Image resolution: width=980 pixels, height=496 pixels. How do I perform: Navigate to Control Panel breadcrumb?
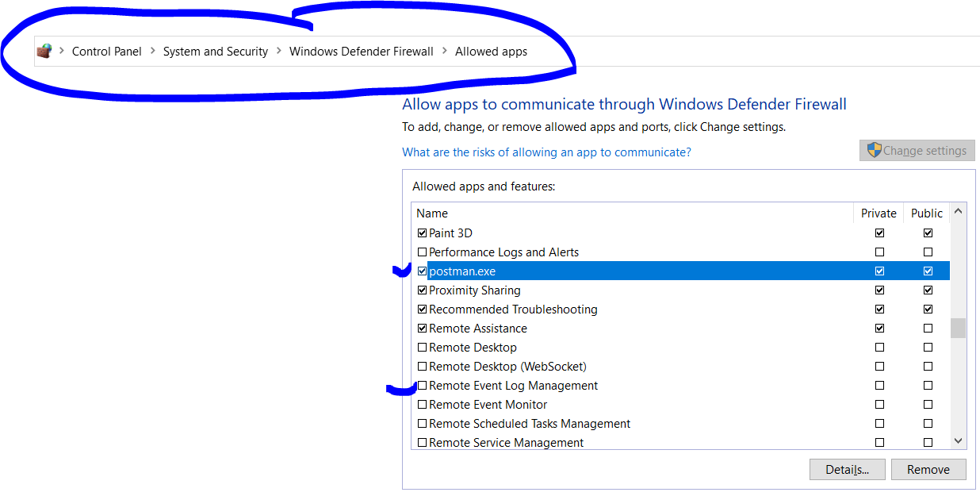106,51
